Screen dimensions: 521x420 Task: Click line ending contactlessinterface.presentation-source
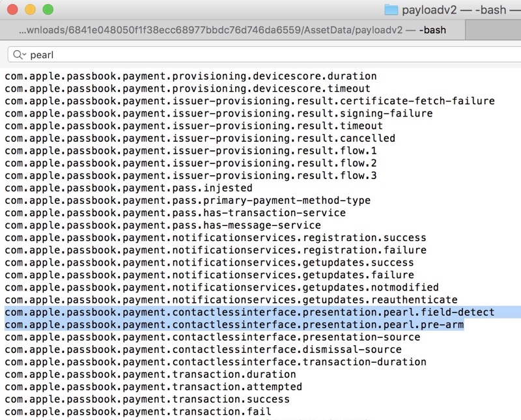click(212, 337)
